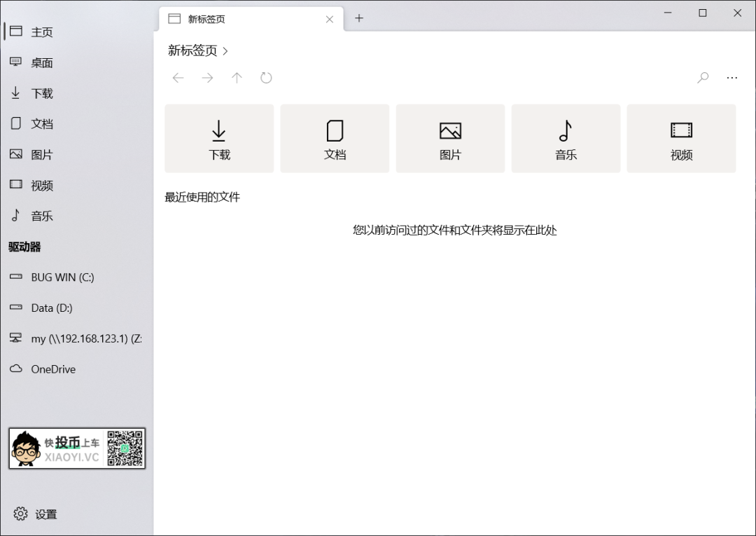The image size is (756, 536).
Task: Open the BUG WIN (C:) drive
Action: (77, 277)
